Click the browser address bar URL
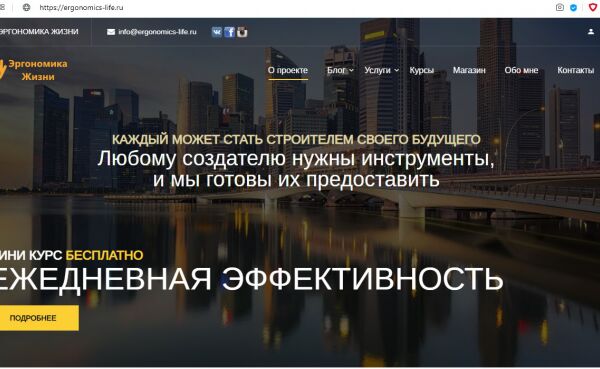 click(82, 7)
